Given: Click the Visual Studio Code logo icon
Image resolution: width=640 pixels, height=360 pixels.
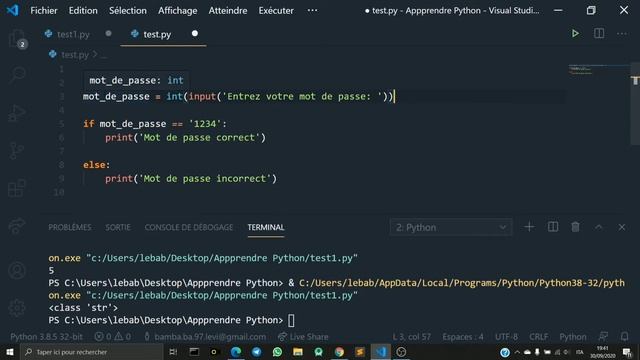Looking at the screenshot, I should pyautogui.click(x=12, y=10).
